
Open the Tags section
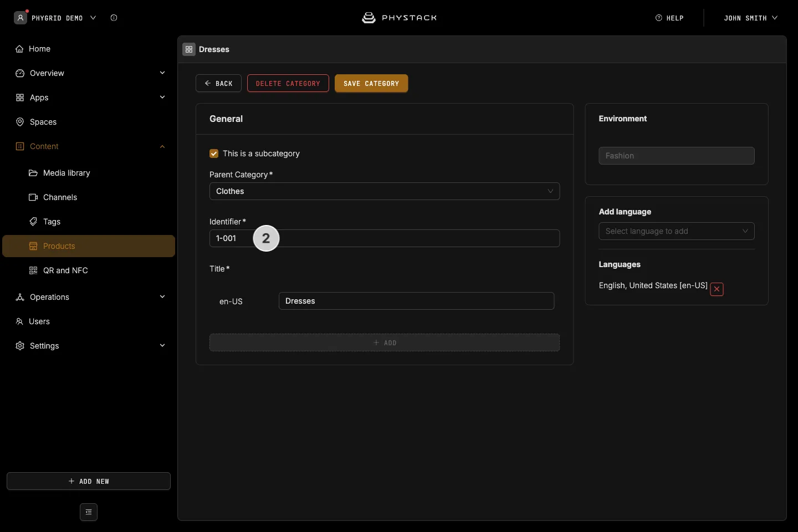[x=89, y=222]
